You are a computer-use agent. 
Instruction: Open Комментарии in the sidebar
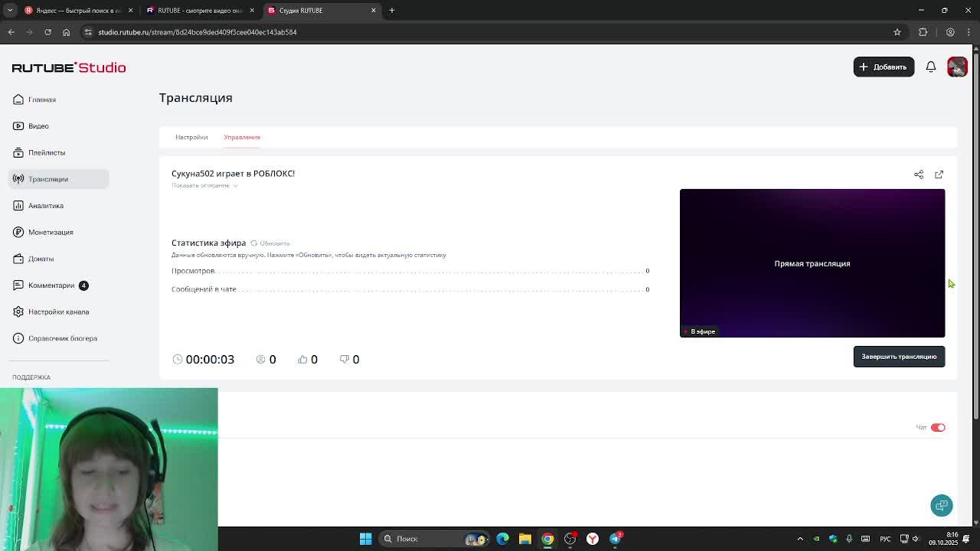(59, 285)
